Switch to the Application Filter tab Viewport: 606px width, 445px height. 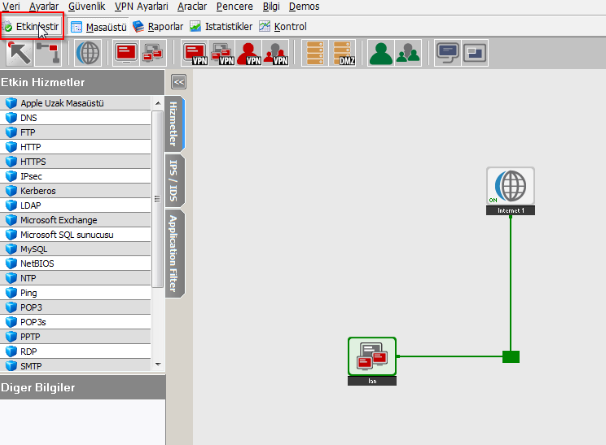tap(174, 254)
